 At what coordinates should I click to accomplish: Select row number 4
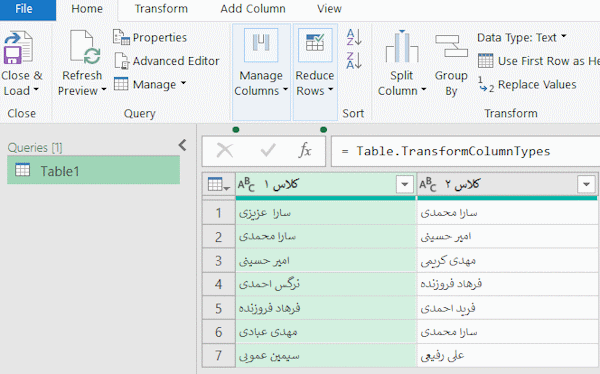click(218, 284)
